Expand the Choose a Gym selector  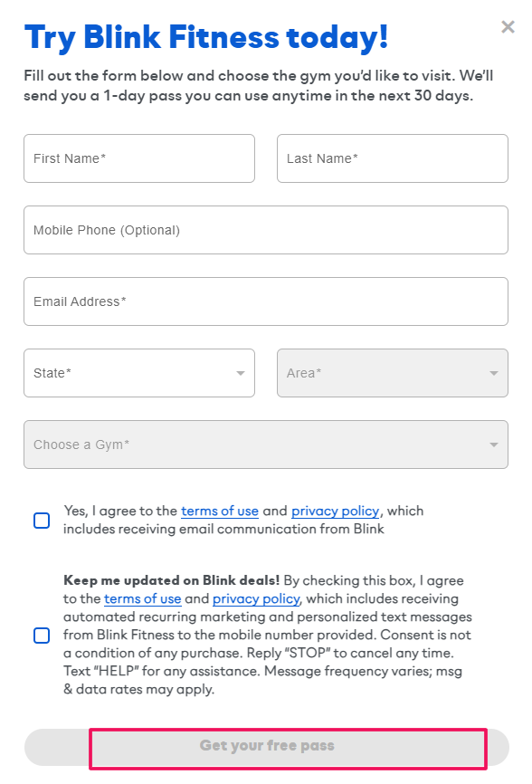click(266, 445)
